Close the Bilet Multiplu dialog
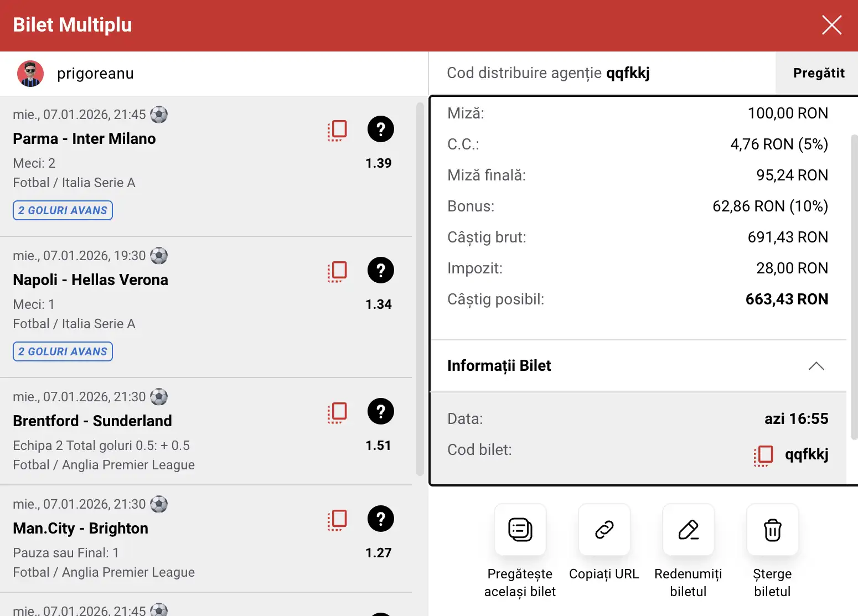858x616 pixels. (831, 25)
